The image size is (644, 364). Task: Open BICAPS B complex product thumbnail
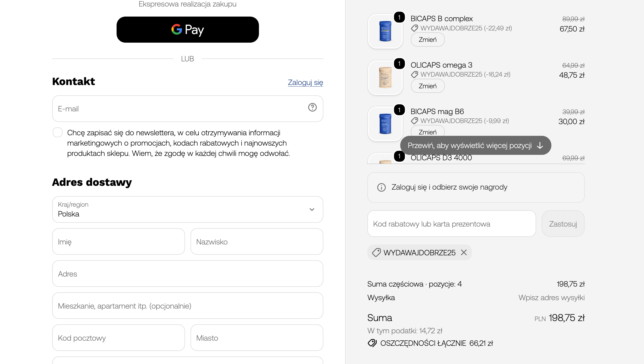tap(385, 31)
